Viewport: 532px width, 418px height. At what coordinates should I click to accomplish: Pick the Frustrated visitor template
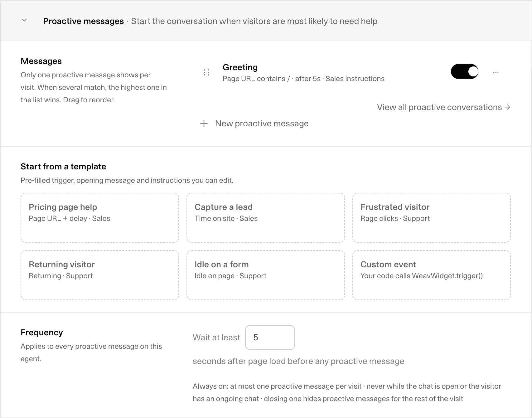pyautogui.click(x=432, y=218)
